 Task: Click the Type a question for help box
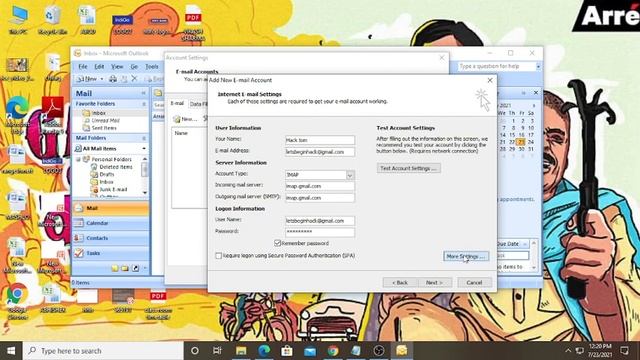(496, 66)
